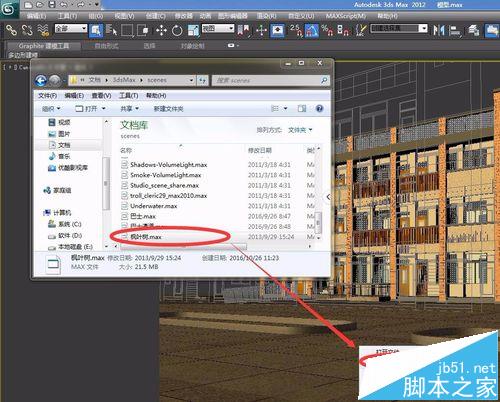This screenshot has width=500, height=402.
Task: Activate the Select Object tool
Action: tap(96, 31)
